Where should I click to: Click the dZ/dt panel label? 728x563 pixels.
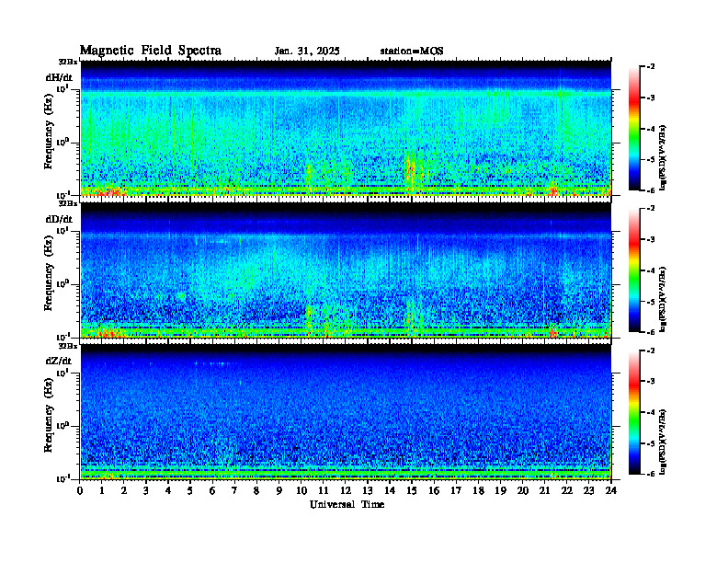[59, 361]
